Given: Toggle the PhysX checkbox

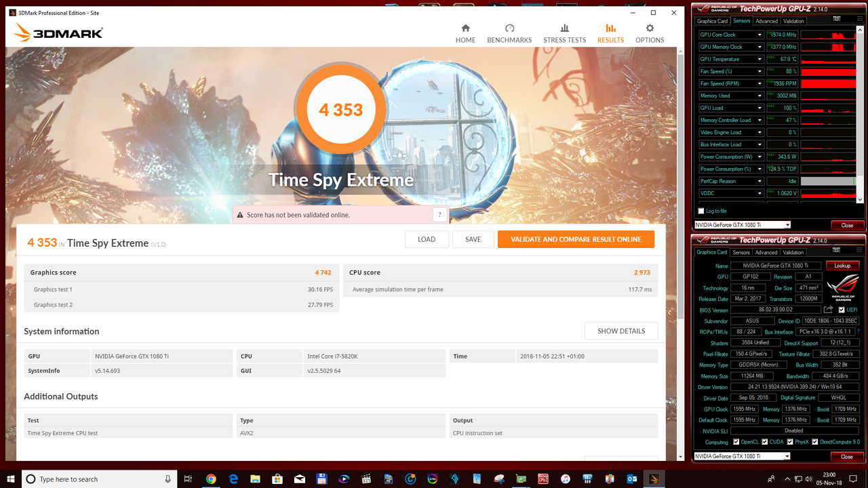Looking at the screenshot, I should point(791,442).
